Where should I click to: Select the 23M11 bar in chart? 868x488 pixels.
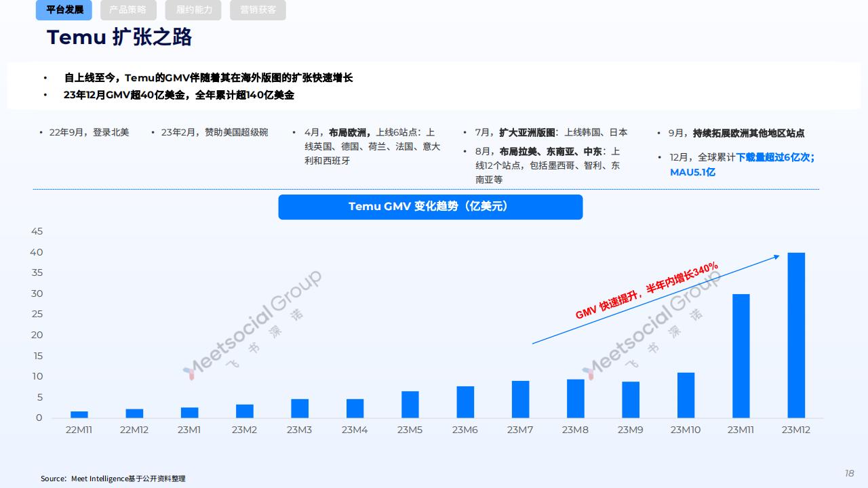tap(741, 356)
